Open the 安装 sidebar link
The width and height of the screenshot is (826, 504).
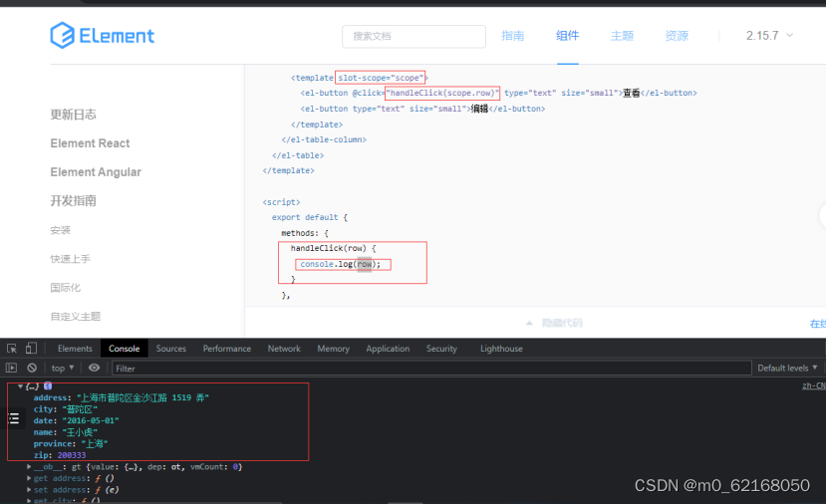pyautogui.click(x=61, y=230)
